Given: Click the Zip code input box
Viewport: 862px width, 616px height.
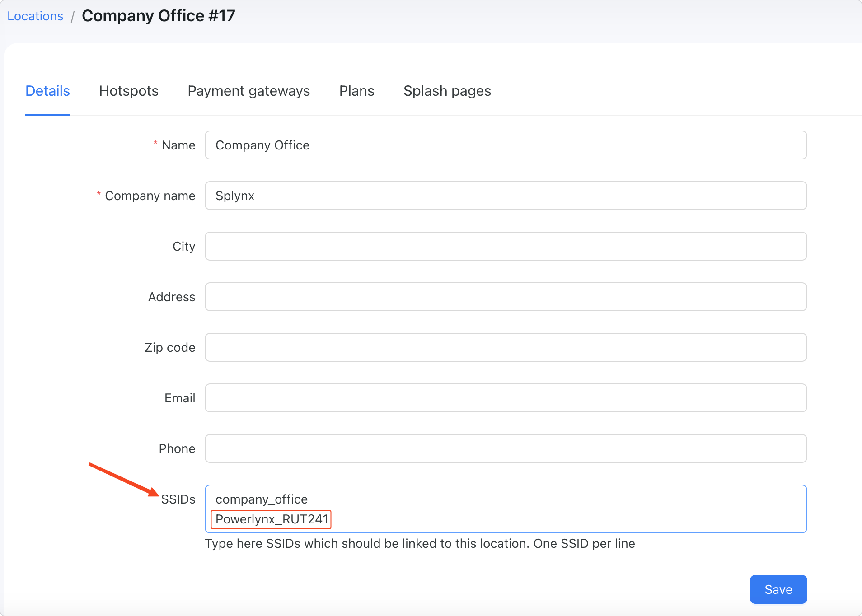Looking at the screenshot, I should tap(505, 347).
